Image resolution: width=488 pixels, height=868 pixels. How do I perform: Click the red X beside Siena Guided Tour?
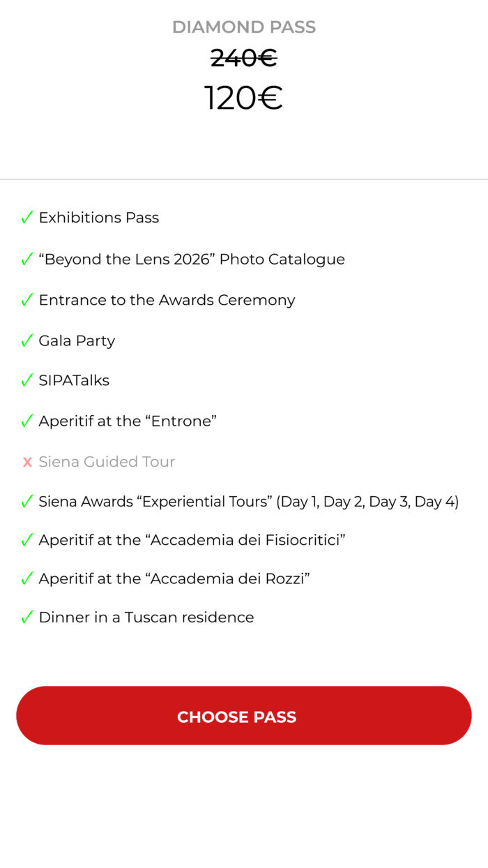point(27,462)
